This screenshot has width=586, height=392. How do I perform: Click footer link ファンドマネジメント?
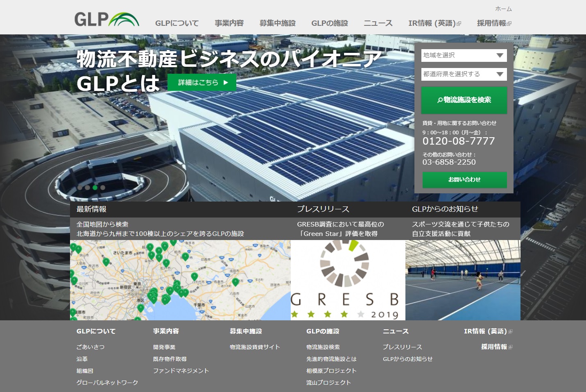(181, 371)
